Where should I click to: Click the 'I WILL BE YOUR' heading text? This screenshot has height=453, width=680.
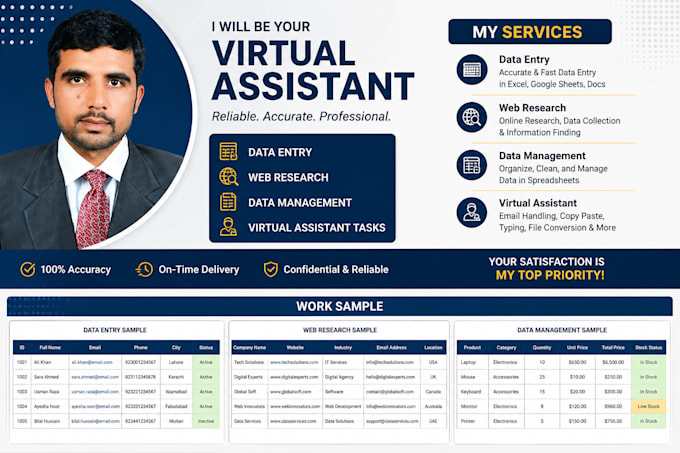pos(261,27)
